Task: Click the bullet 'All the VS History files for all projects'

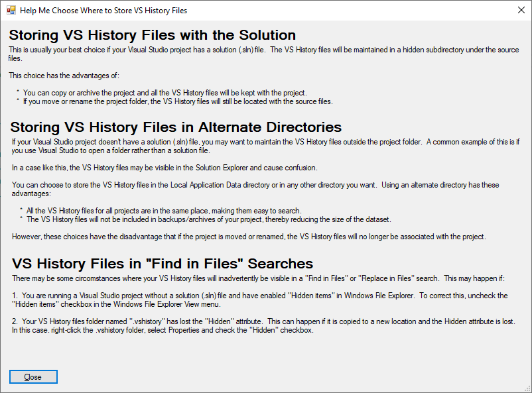Action: 164,211
